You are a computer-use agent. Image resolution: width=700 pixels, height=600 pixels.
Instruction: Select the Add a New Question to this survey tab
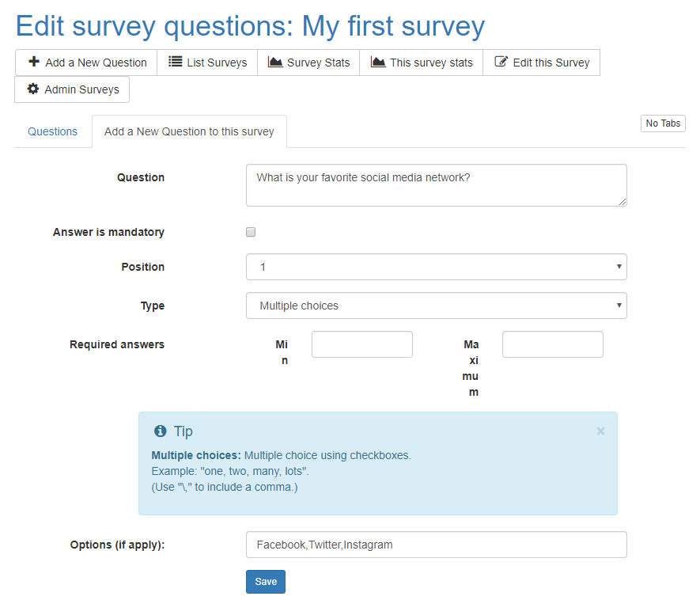(189, 131)
